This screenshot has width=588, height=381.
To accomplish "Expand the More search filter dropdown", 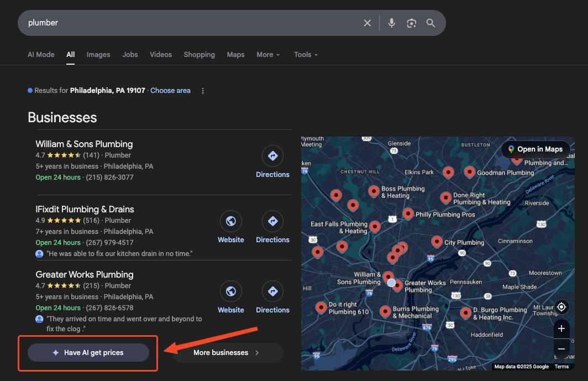I will (x=268, y=55).
